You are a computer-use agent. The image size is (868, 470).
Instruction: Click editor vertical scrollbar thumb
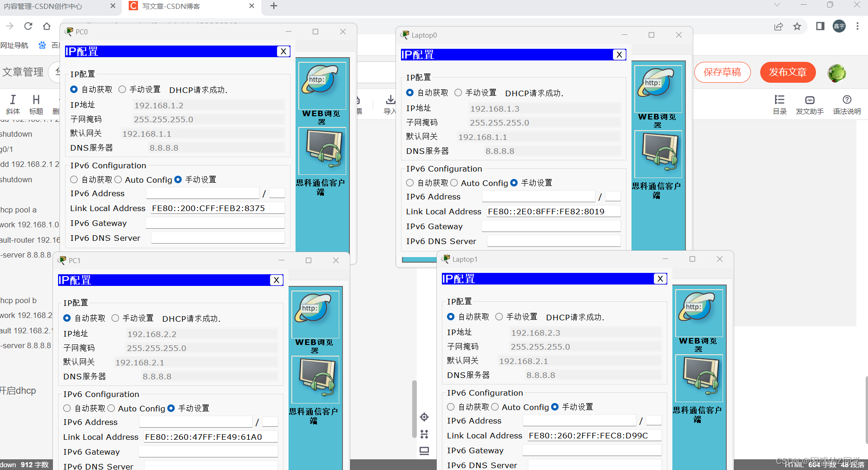click(x=414, y=409)
